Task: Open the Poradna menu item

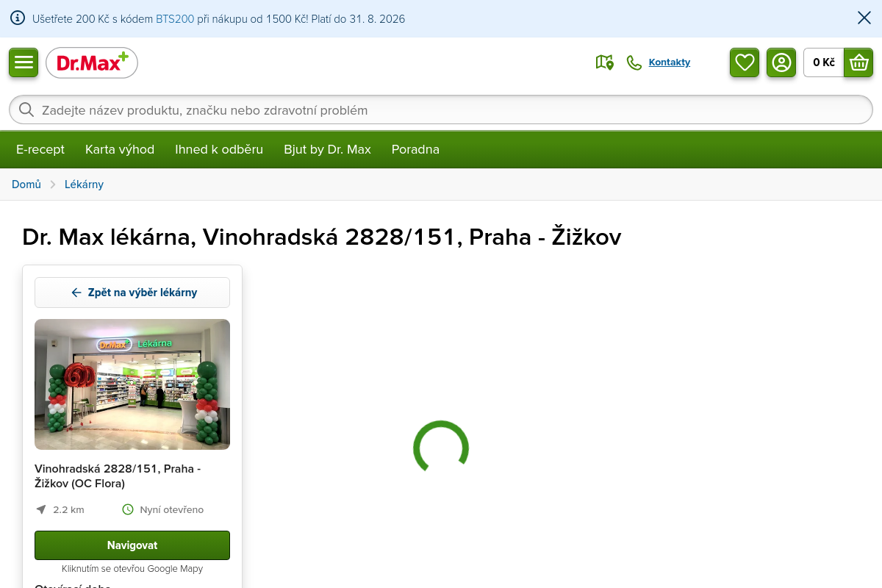Action: [415, 149]
